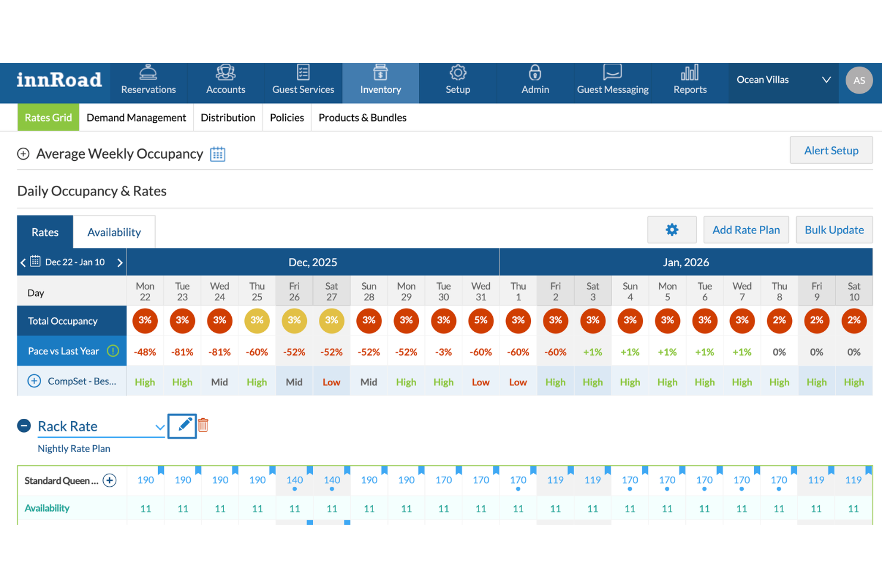Edit Rack Rate with pencil icon
882x588 pixels.
click(183, 425)
